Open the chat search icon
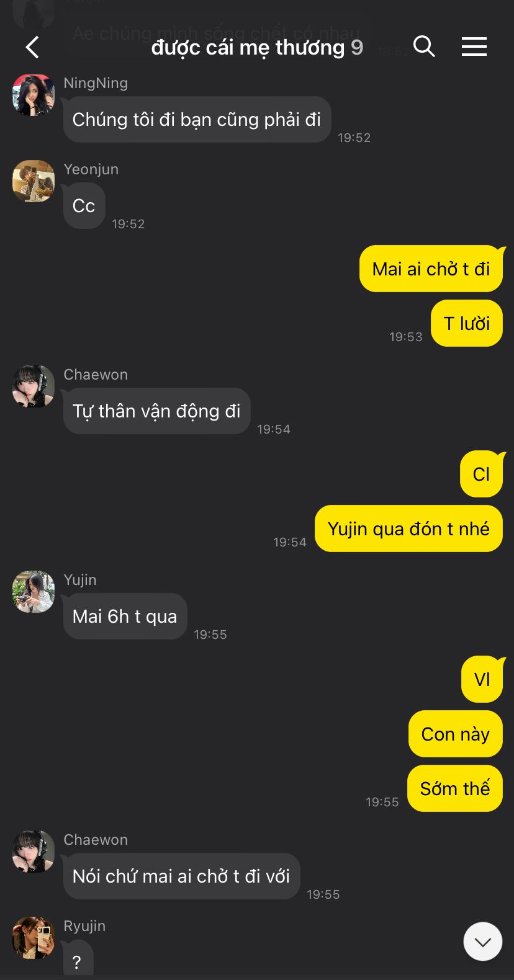The width and height of the screenshot is (514, 980). (x=424, y=46)
